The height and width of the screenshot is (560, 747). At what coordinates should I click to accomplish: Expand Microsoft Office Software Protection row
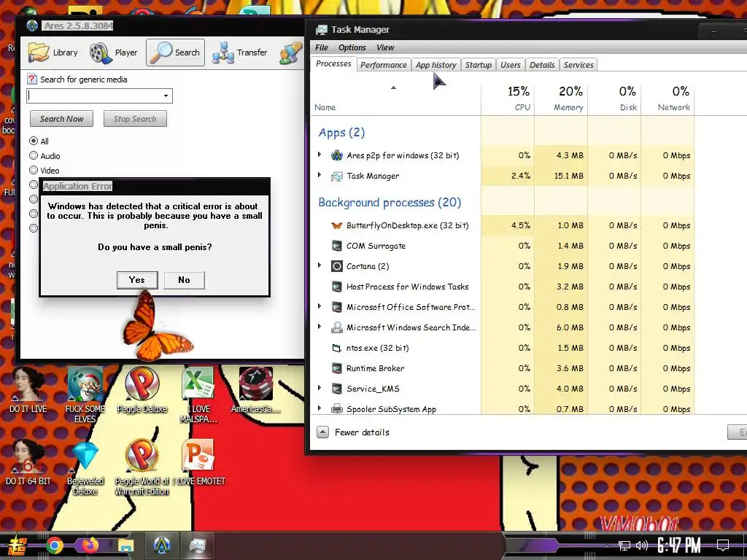(x=320, y=306)
